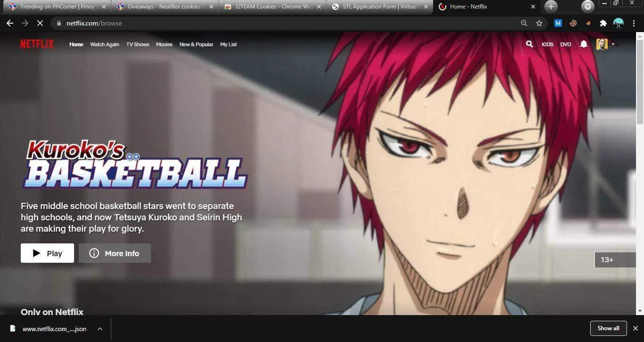Expand the profile dropdown arrow
Viewport: 644px width, 342px height.
tap(613, 44)
